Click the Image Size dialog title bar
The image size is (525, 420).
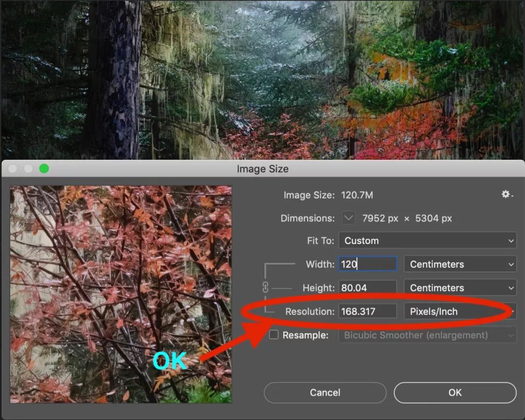point(262,169)
